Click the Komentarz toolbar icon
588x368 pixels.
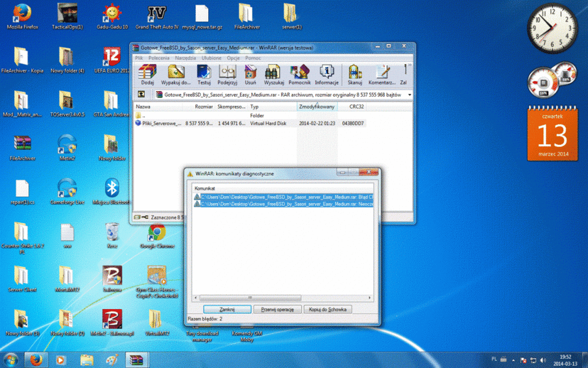[382, 74]
